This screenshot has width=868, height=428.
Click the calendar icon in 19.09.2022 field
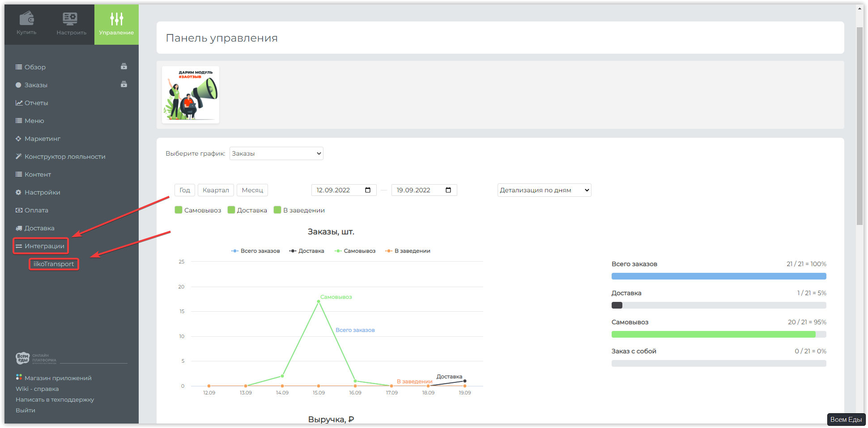point(448,190)
